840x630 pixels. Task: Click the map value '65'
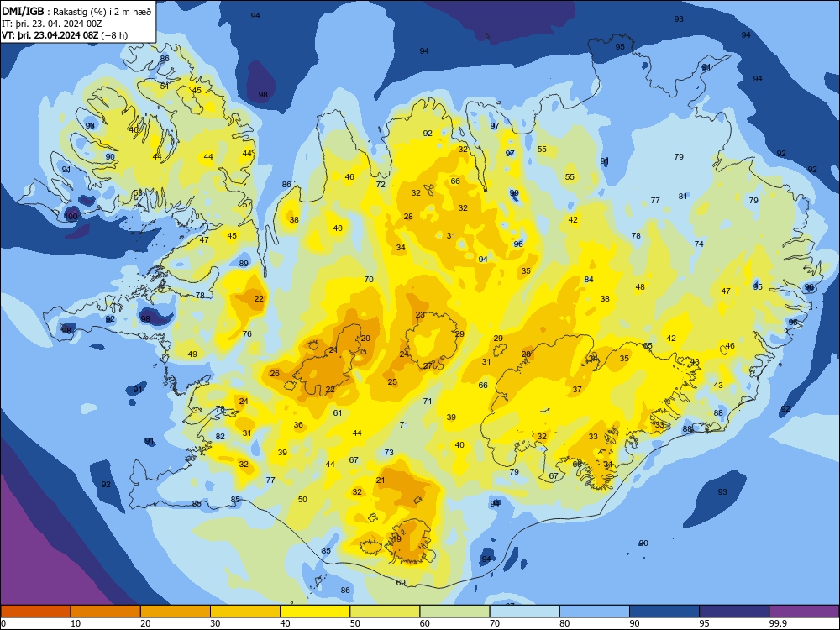[648, 346]
